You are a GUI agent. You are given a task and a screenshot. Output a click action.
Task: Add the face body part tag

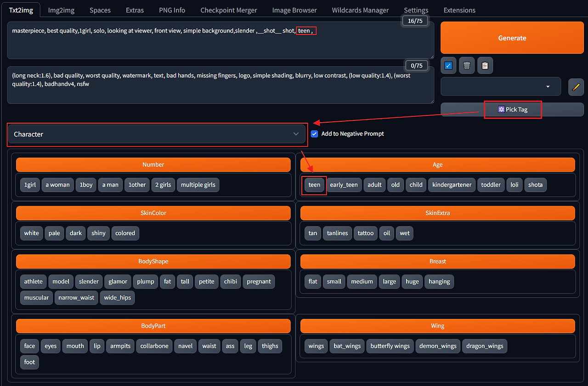tap(30, 346)
